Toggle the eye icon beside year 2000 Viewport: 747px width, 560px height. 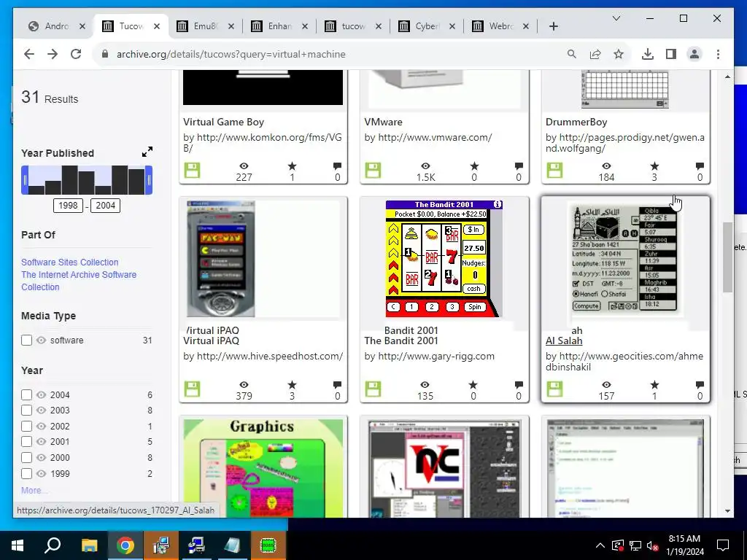[x=42, y=458]
